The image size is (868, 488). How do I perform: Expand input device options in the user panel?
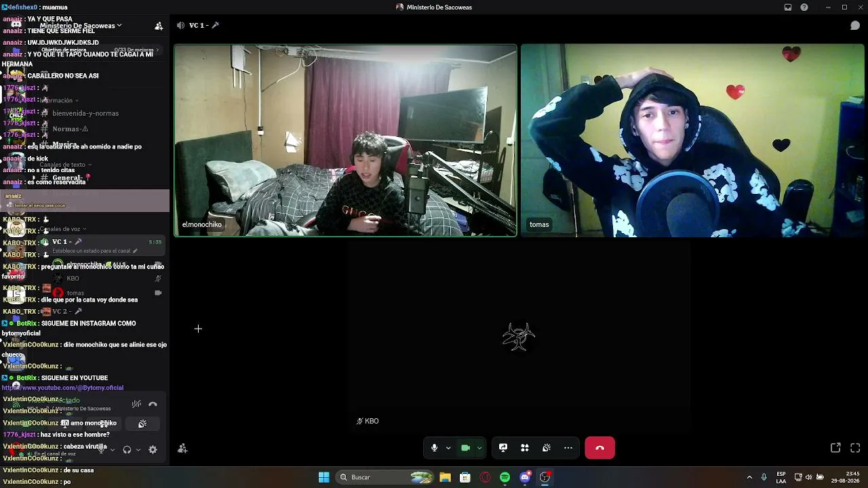[112, 449]
